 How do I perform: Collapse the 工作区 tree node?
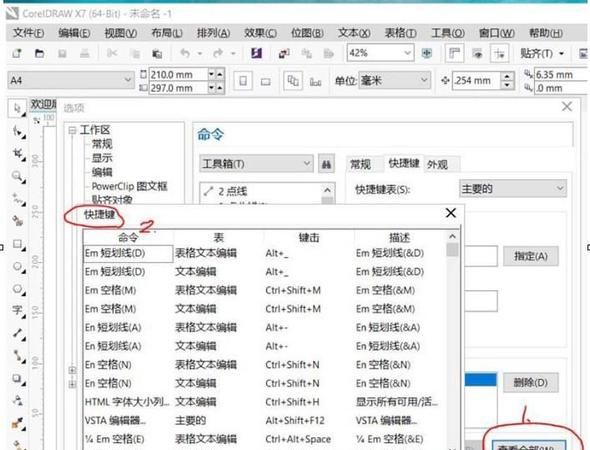point(72,131)
